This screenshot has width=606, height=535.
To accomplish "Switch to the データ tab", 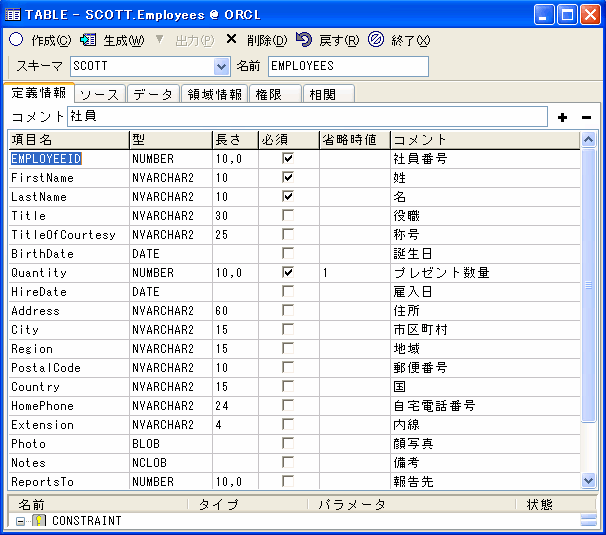I will [x=153, y=94].
